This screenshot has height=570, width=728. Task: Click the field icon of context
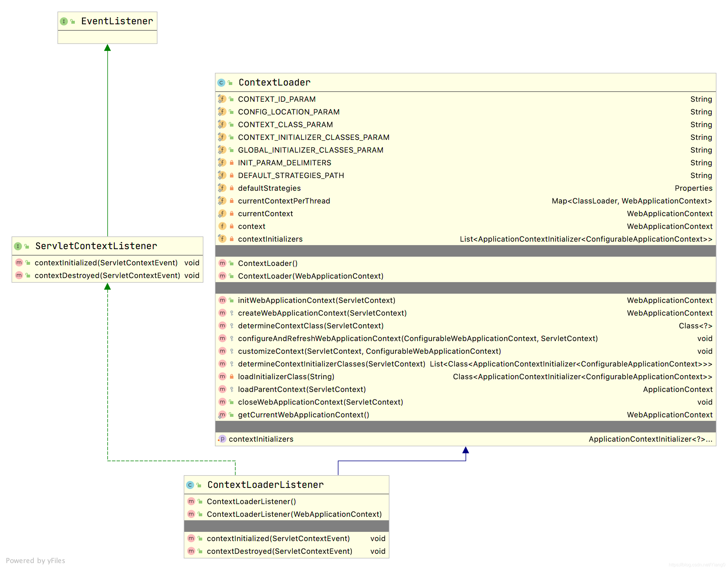[x=222, y=226]
